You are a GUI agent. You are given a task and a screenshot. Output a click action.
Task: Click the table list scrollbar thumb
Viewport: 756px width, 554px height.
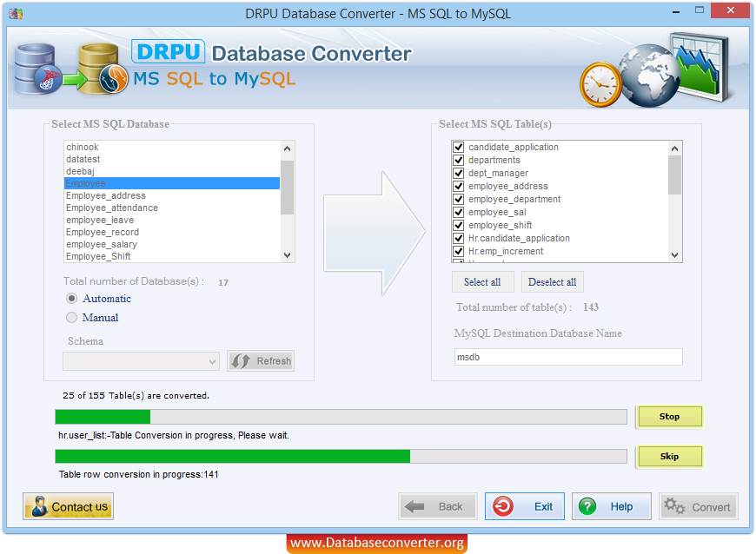[x=675, y=175]
